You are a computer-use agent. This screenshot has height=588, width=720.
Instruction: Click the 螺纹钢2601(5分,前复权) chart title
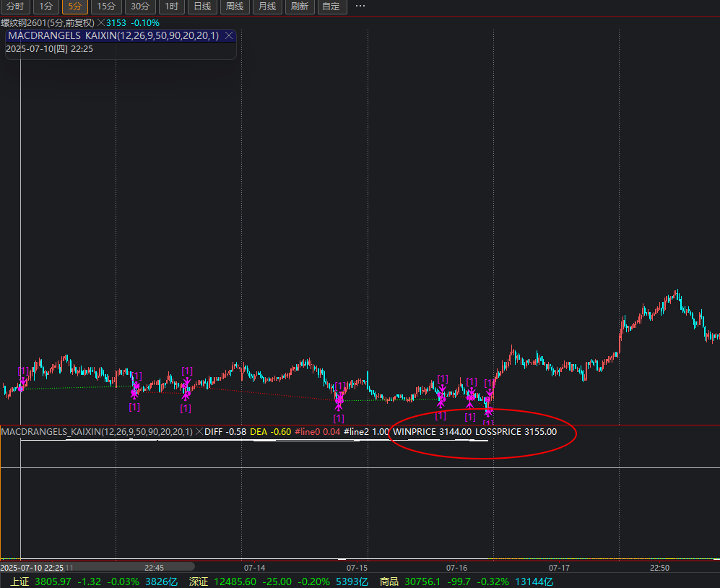[x=48, y=22]
